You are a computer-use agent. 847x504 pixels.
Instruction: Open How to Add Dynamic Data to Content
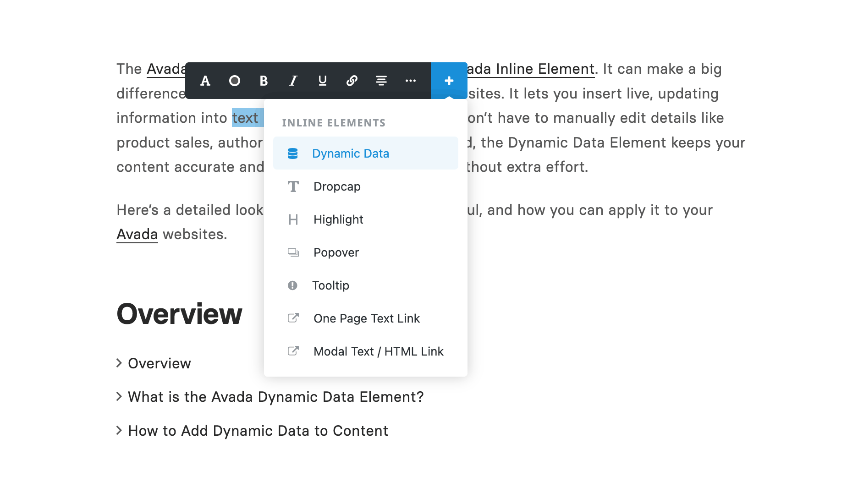coord(258,431)
